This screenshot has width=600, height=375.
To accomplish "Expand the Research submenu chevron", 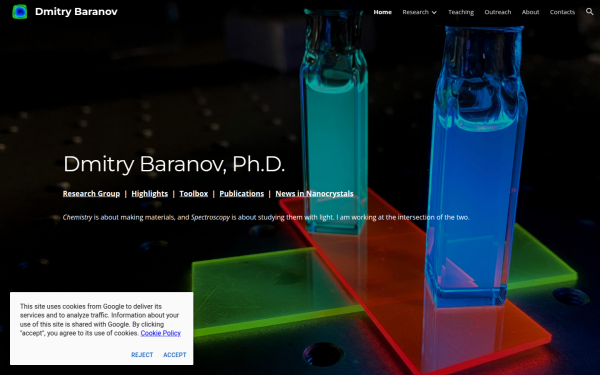I will (x=434, y=12).
